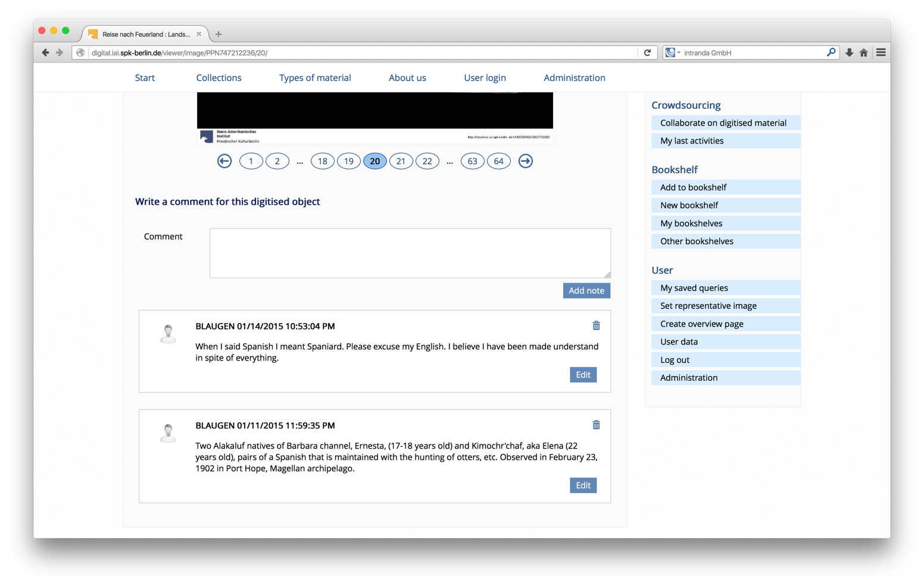This screenshot has width=924, height=586.
Task: Click avatar of 01/14/2015 BLAUGEN comment
Action: click(168, 334)
